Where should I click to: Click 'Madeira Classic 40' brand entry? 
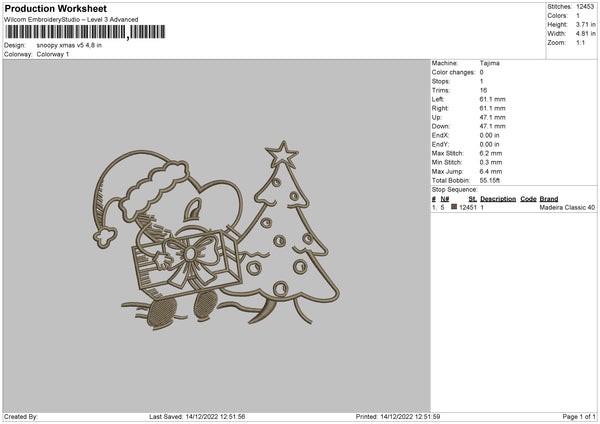(x=567, y=207)
